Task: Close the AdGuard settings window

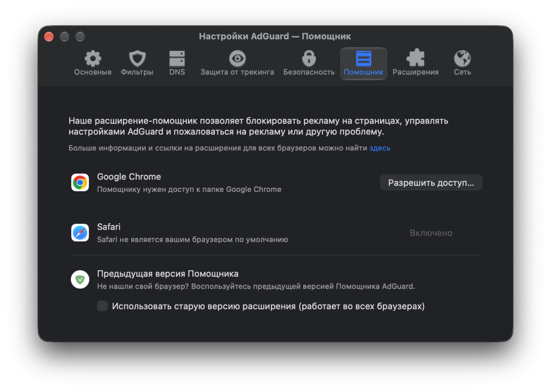Action: click(49, 36)
